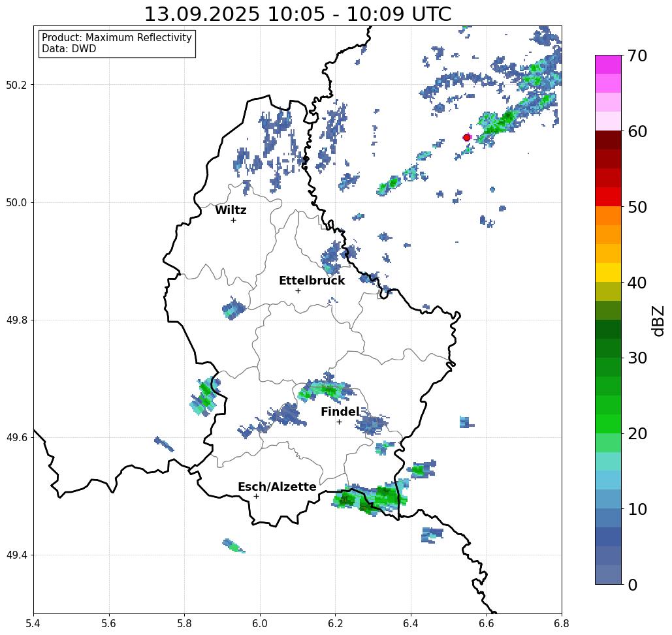The height and width of the screenshot is (635, 672).
Task: Click the '50' colorbar tick label
Action: point(637,208)
